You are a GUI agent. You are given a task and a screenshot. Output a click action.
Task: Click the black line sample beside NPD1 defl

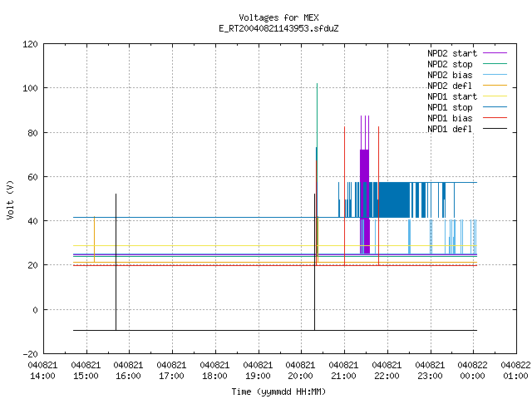click(x=495, y=129)
